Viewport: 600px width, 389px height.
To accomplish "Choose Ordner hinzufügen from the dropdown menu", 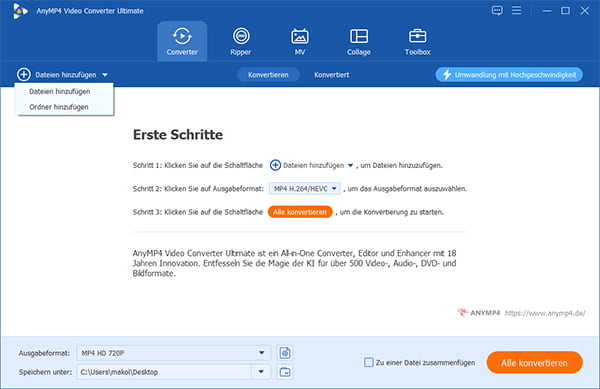I will tap(59, 107).
